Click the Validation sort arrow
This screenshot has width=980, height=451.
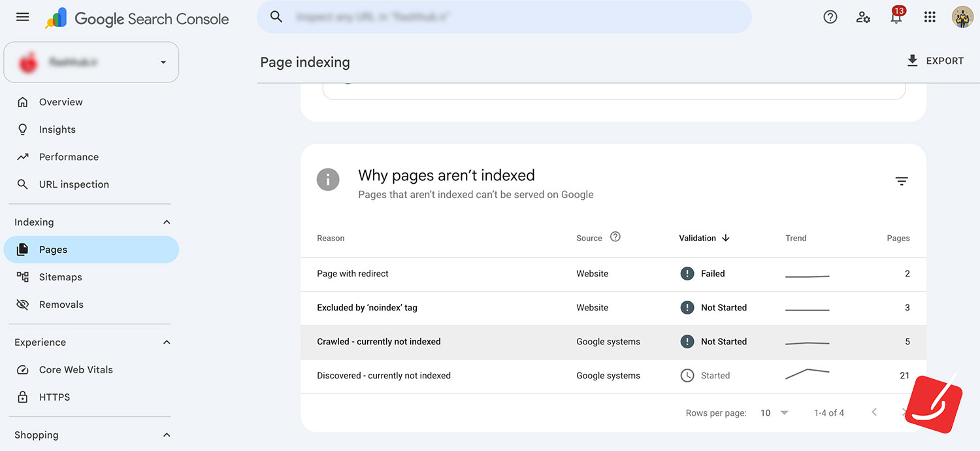(x=726, y=238)
